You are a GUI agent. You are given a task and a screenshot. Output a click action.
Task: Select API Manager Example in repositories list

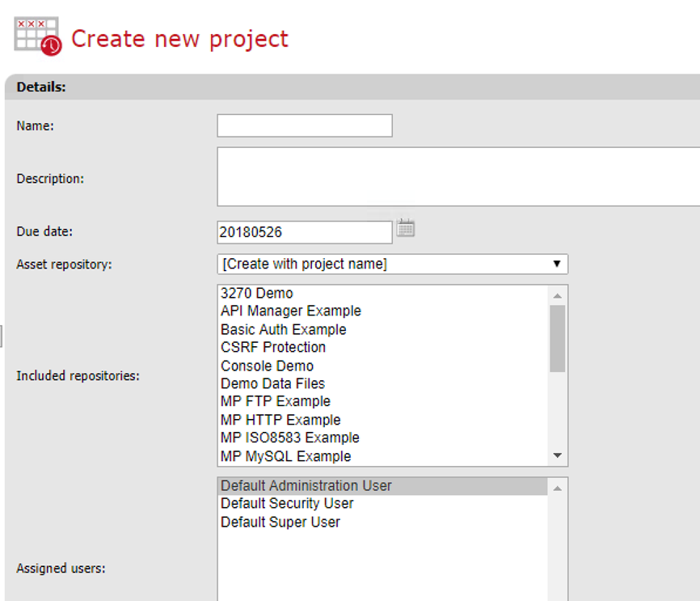click(x=291, y=311)
